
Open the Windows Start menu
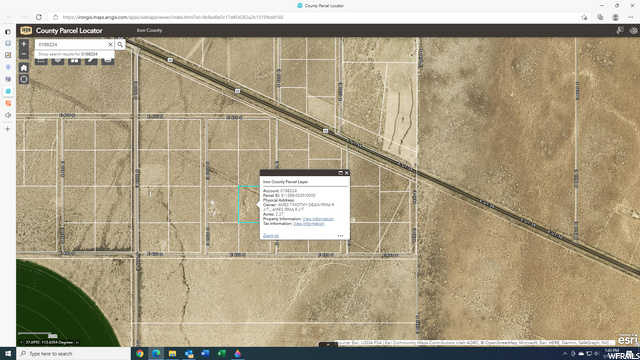pos(8,353)
